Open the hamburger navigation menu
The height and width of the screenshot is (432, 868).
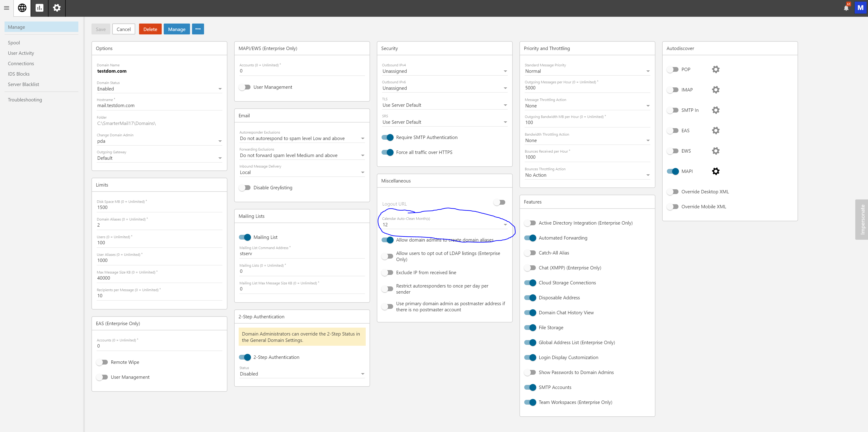pos(6,8)
